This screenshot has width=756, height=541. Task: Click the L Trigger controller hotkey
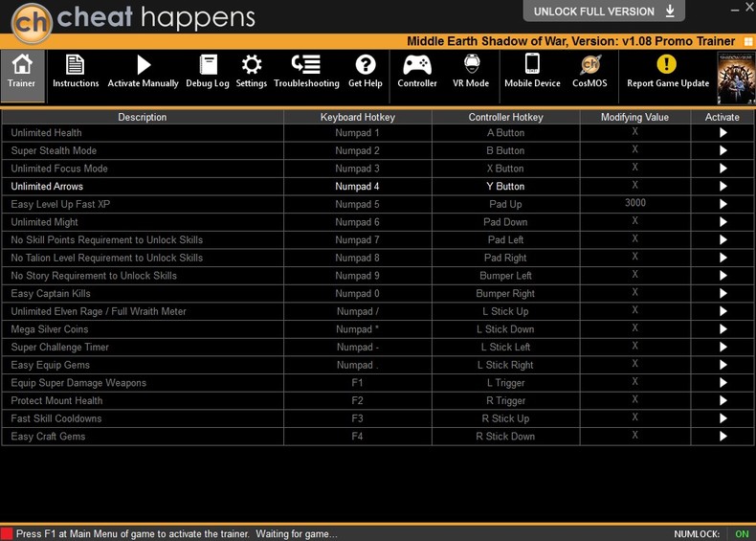tap(505, 383)
